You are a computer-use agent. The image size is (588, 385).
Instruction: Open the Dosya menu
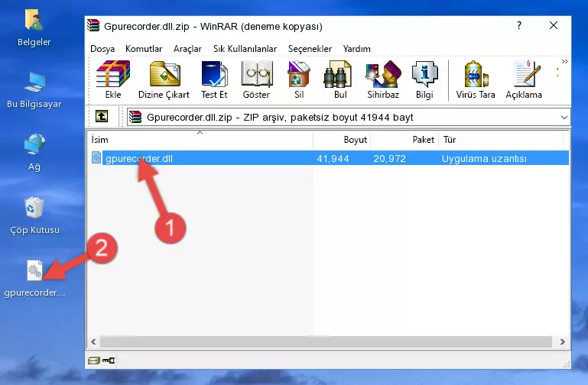click(x=102, y=49)
